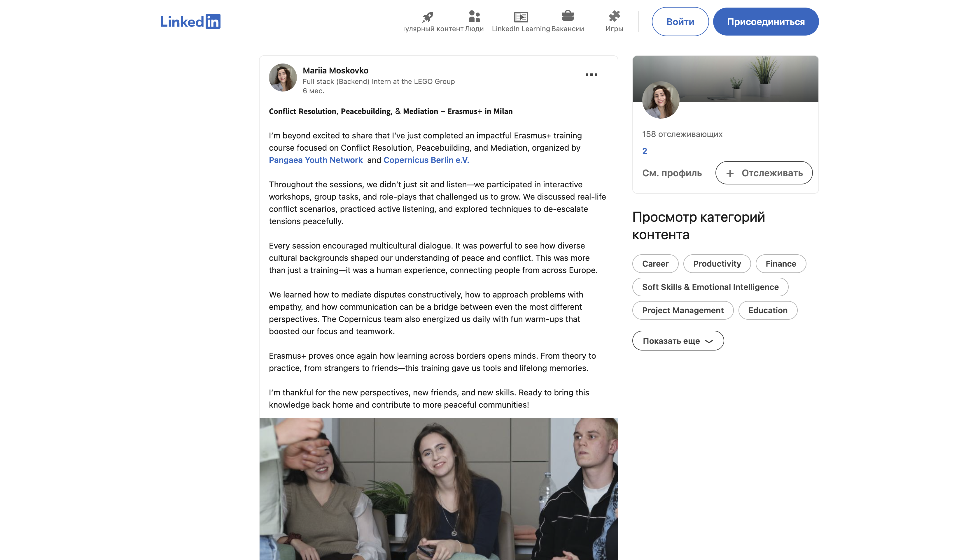Click the Войти sign-in button
Image resolution: width=980 pixels, height=560 pixels.
coord(680,22)
